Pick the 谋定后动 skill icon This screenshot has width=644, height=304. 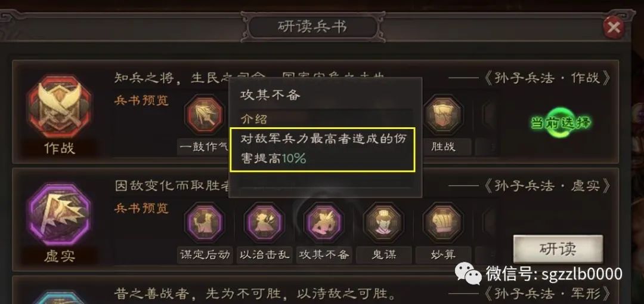(x=205, y=223)
